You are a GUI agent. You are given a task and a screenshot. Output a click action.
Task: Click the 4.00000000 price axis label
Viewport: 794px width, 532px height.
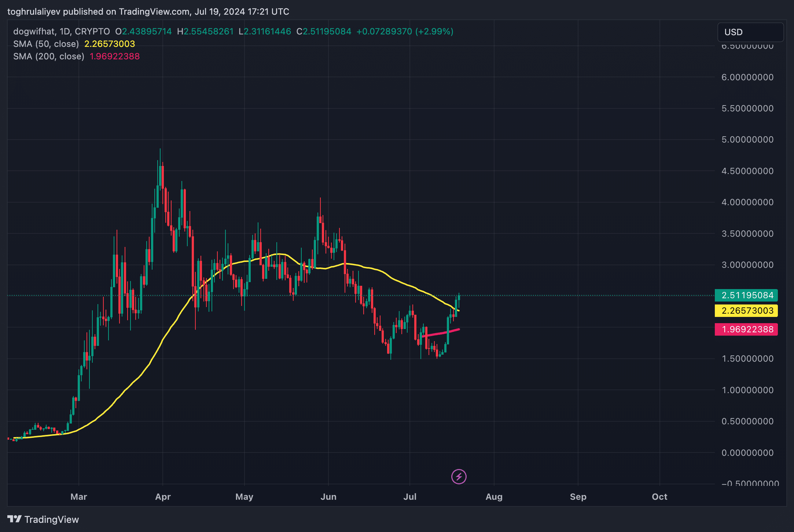747,202
